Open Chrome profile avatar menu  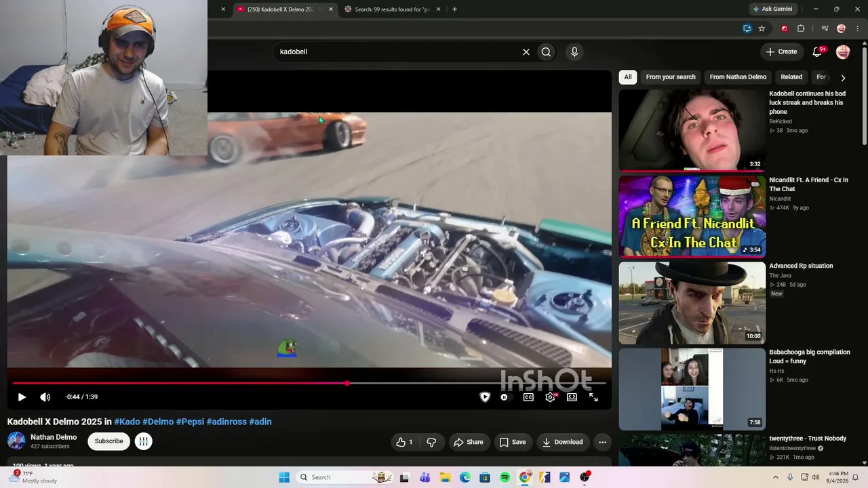(842, 28)
